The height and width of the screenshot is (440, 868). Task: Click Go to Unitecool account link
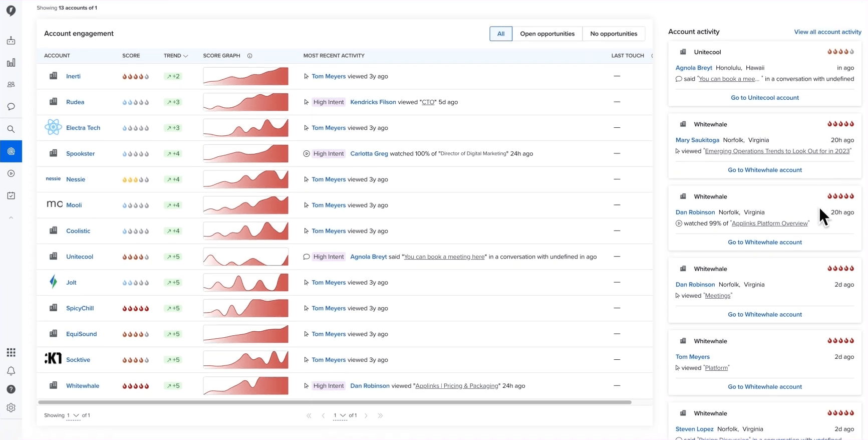coord(765,98)
